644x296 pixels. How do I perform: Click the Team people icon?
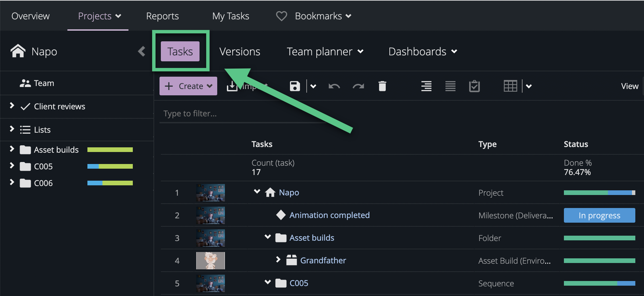pyautogui.click(x=25, y=83)
